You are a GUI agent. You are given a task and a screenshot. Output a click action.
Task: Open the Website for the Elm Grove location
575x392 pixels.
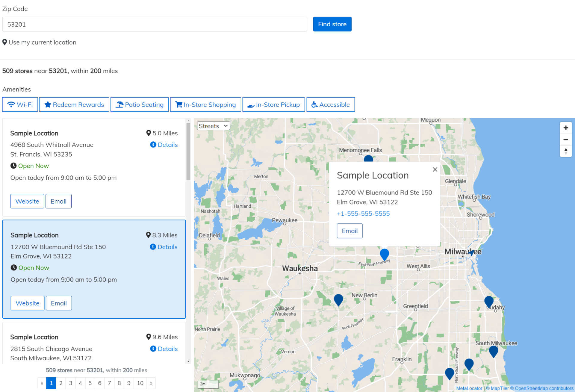click(x=27, y=303)
